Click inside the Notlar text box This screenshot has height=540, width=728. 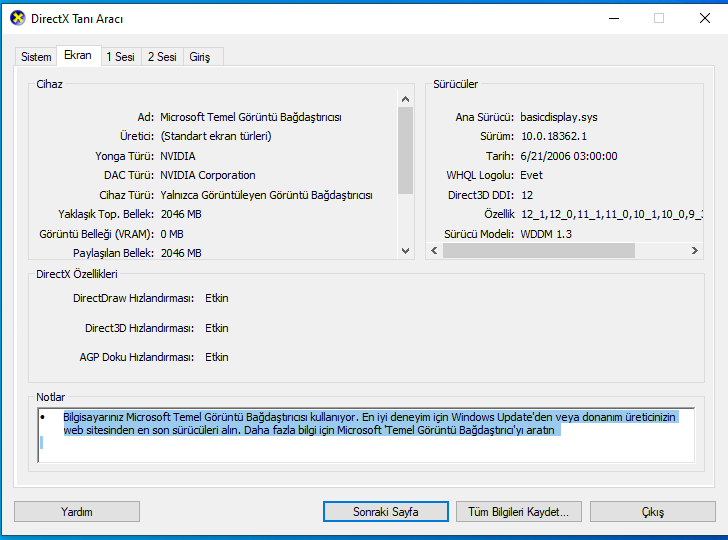click(366, 435)
